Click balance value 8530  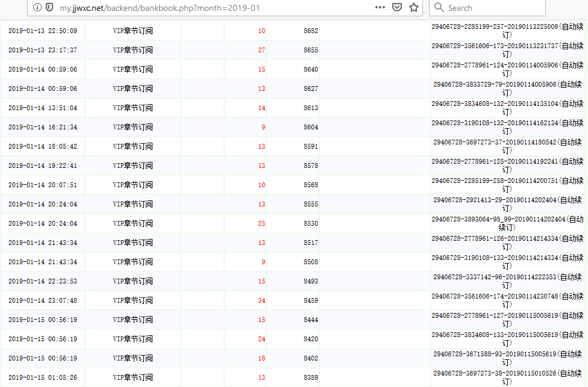click(x=311, y=223)
